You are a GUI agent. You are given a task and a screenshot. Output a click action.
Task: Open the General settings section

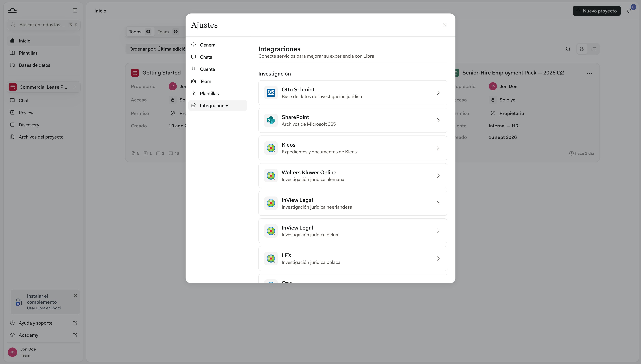click(x=218, y=45)
